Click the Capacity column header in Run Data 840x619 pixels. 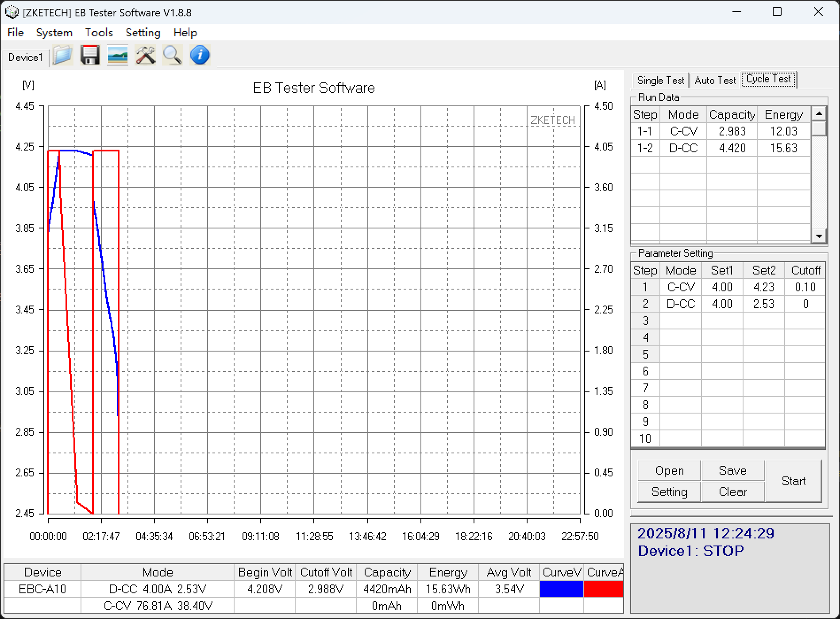(x=732, y=115)
